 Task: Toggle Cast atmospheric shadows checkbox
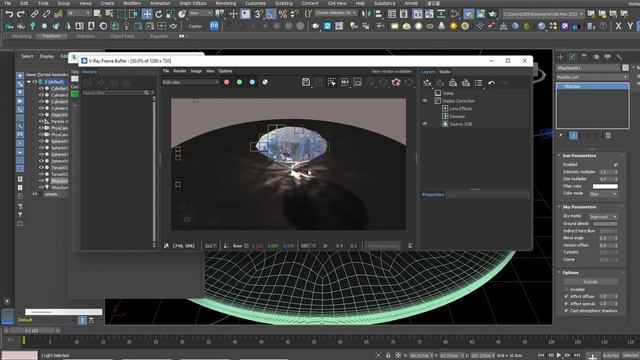(566, 311)
